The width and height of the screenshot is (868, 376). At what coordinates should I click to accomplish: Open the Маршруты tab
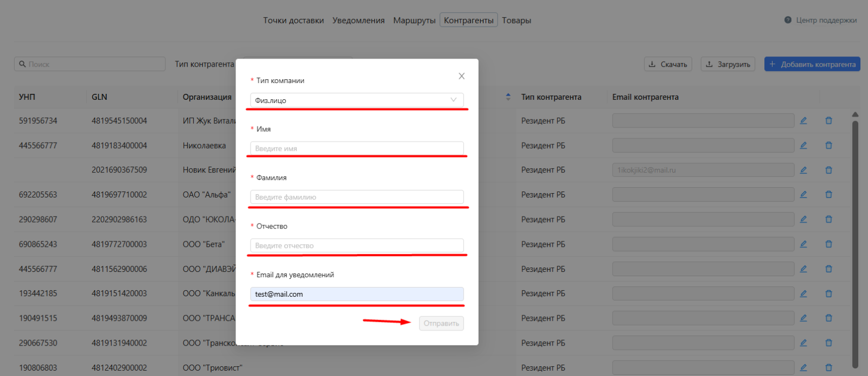point(414,20)
